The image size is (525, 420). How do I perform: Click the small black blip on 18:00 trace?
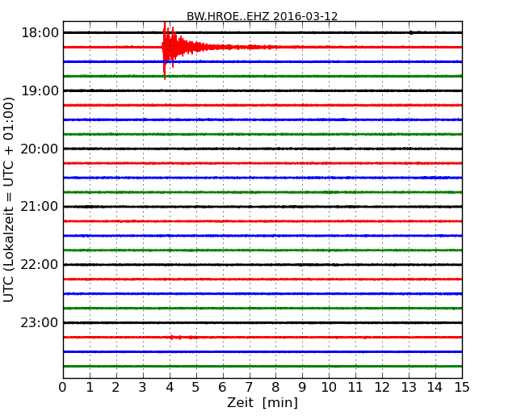(411, 32)
